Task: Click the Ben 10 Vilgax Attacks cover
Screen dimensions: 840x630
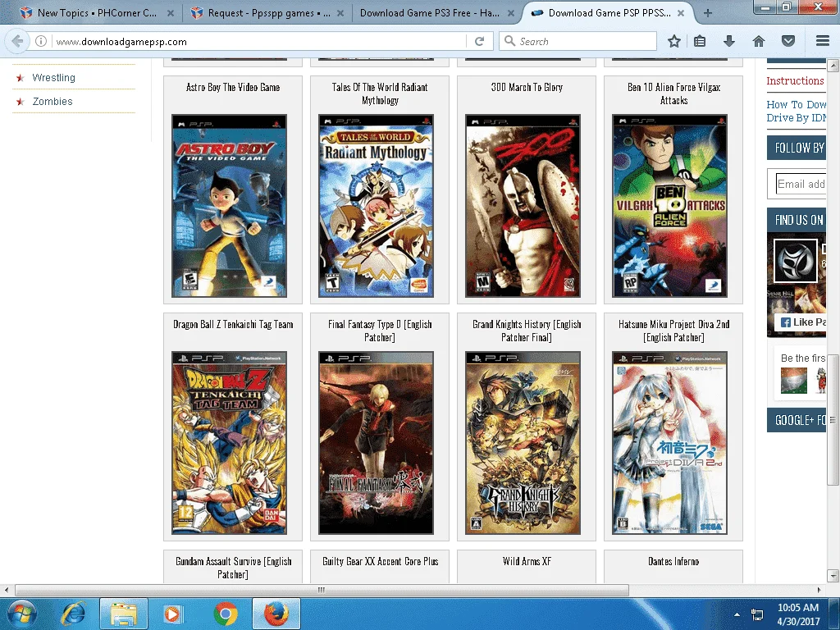Action: pyautogui.click(x=669, y=206)
